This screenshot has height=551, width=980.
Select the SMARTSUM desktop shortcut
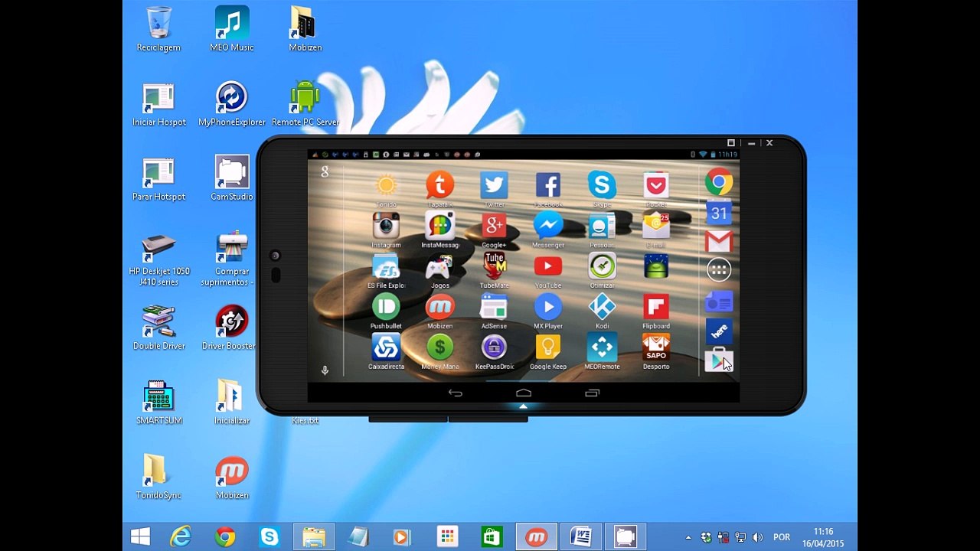[x=158, y=402]
